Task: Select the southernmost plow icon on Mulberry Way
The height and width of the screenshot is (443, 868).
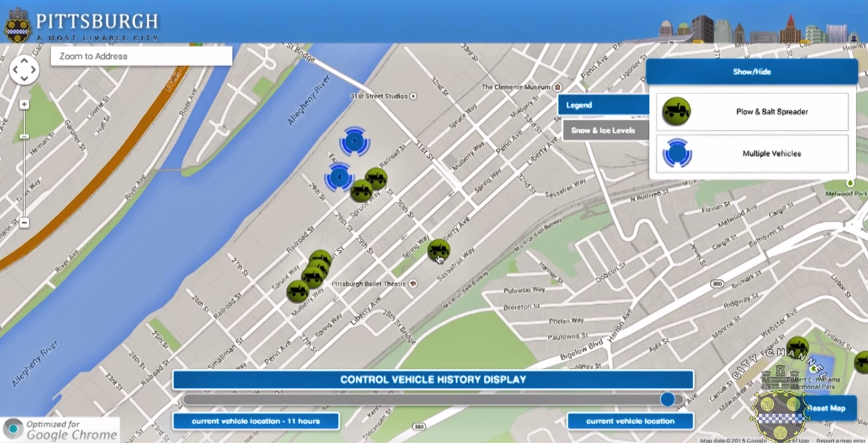Action: 298,292
